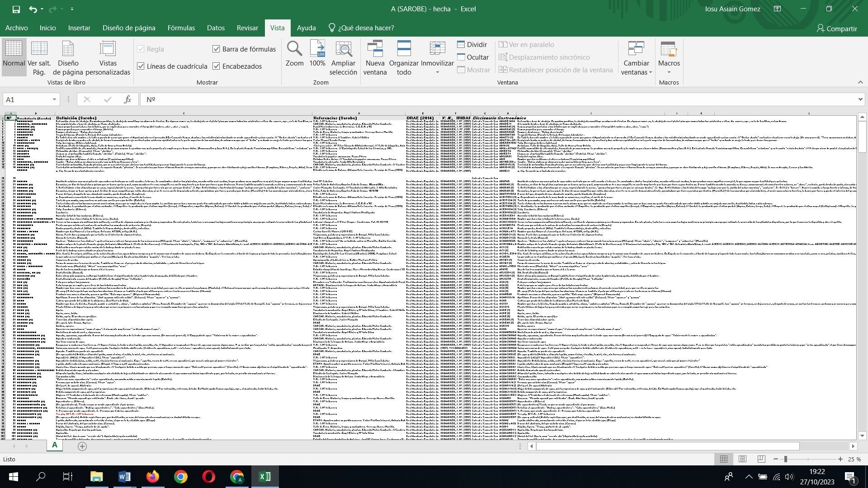Switch to the Datos tab
Viewport: 868px width, 488px height.
pos(216,28)
